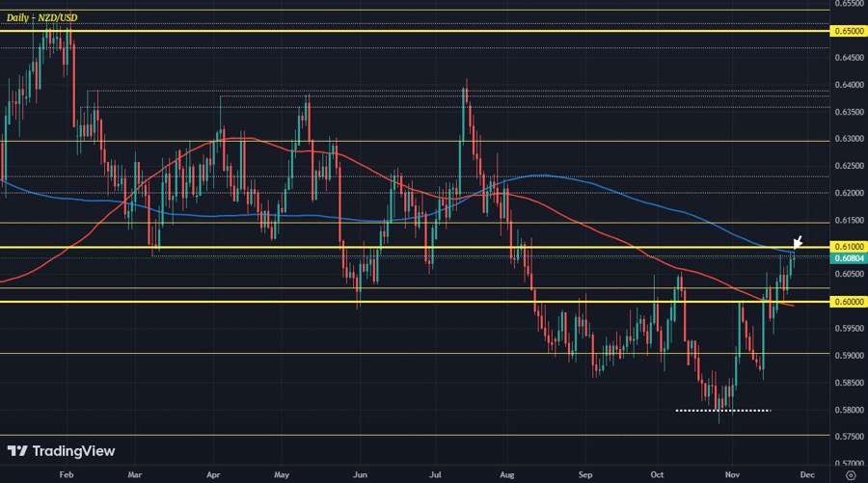868x483 pixels.
Task: Click the Nov label on time axis
Action: pos(732,474)
